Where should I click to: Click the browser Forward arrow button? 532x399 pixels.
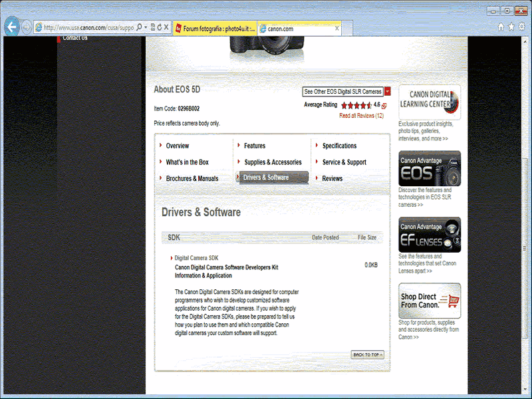point(27,27)
